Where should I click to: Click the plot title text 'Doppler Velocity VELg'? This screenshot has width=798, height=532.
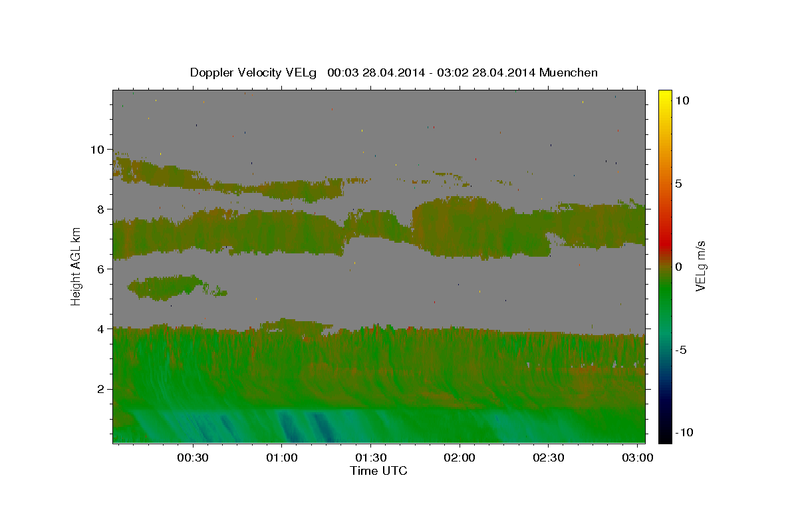point(253,72)
